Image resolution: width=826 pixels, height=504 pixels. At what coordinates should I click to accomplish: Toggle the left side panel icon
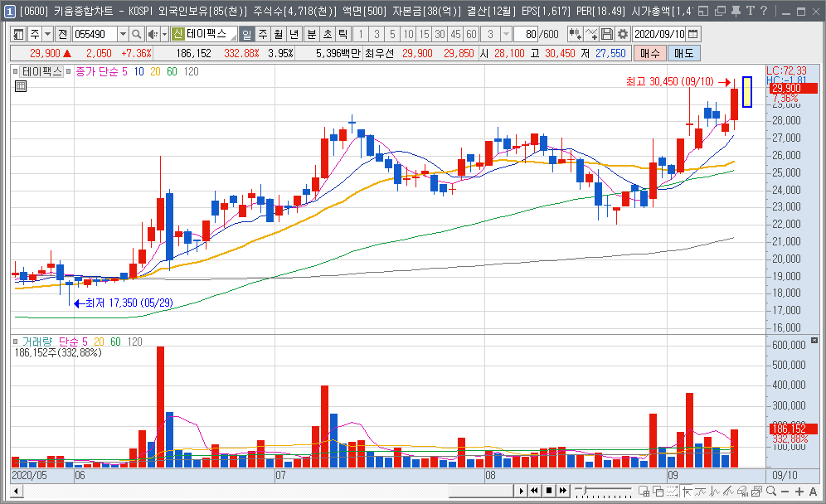coord(18,34)
